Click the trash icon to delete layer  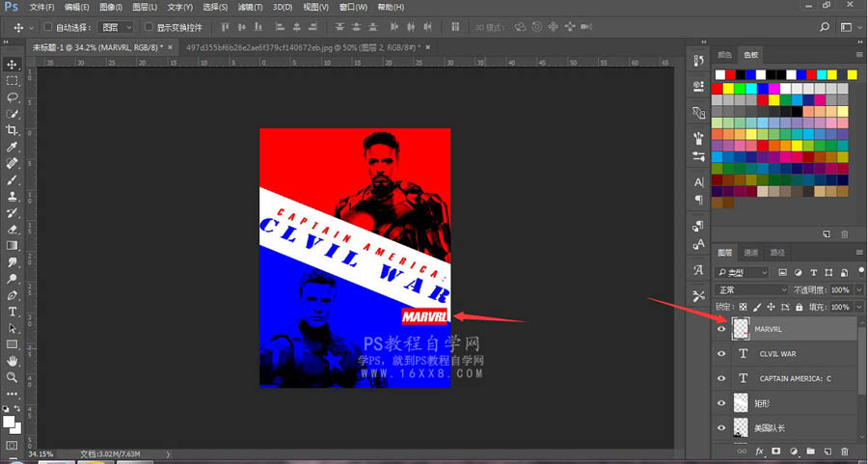click(x=845, y=451)
